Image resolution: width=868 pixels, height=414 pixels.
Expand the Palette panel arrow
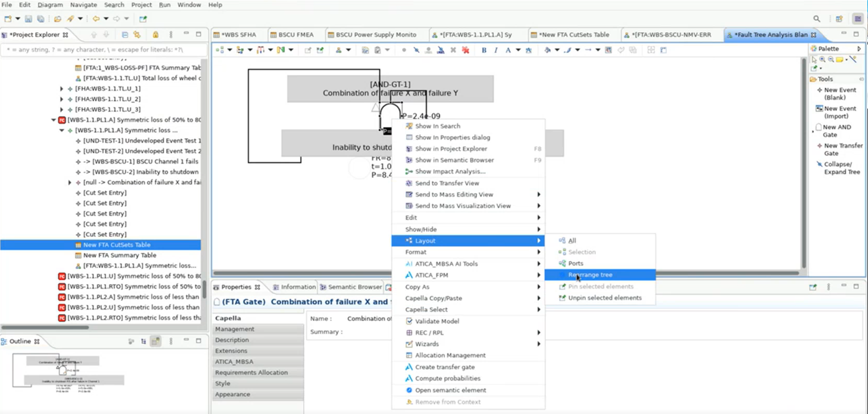859,48
